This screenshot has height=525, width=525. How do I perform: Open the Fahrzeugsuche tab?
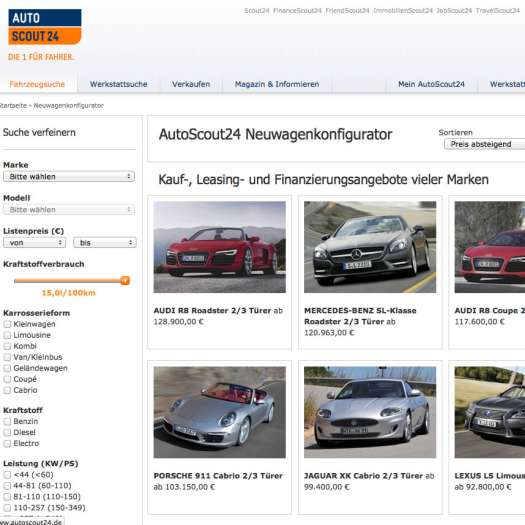pos(37,84)
